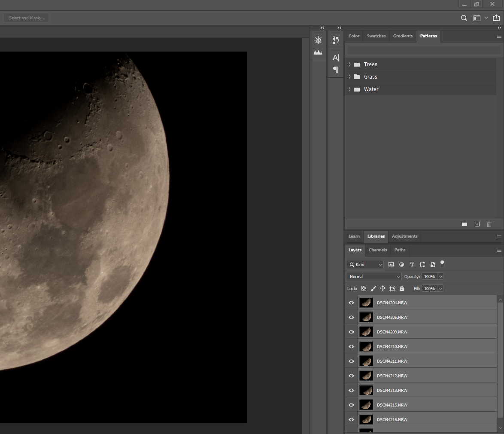Switch to the Channels tab

377,250
